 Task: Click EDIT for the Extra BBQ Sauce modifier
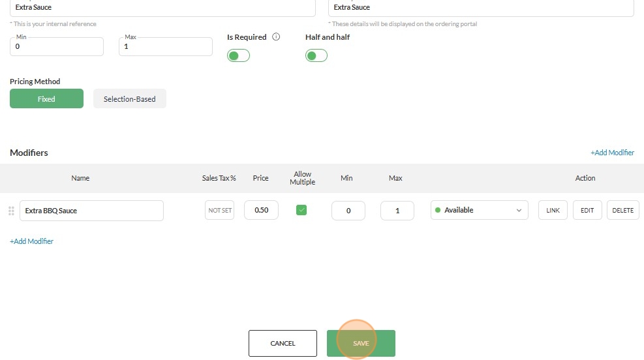[x=587, y=210]
